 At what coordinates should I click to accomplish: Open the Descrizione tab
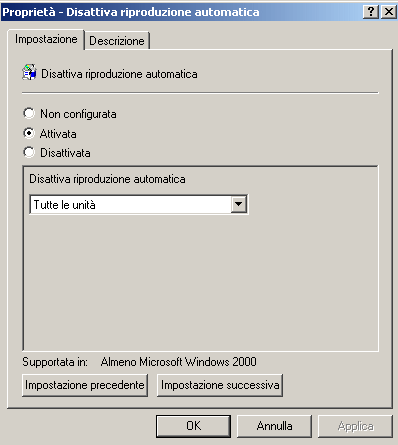point(117,41)
